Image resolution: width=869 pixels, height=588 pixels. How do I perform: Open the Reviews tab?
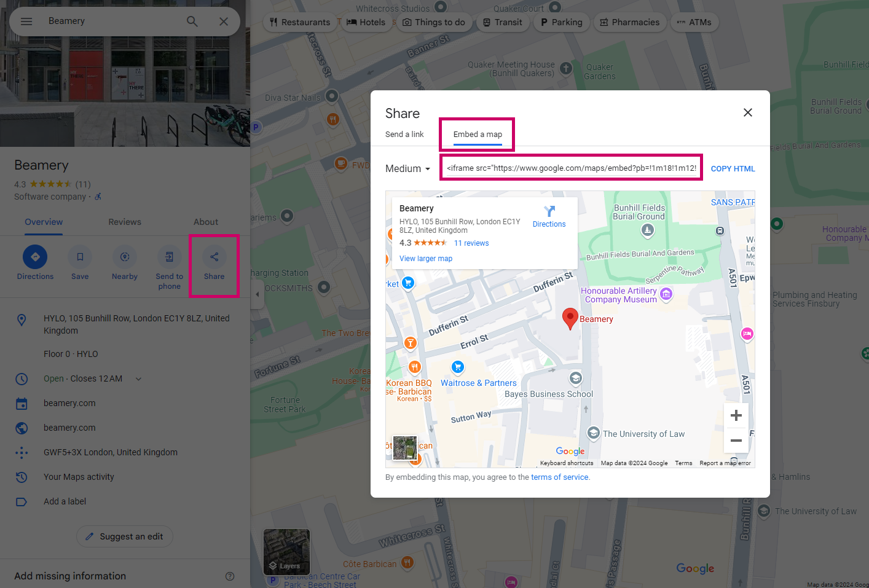tap(125, 222)
